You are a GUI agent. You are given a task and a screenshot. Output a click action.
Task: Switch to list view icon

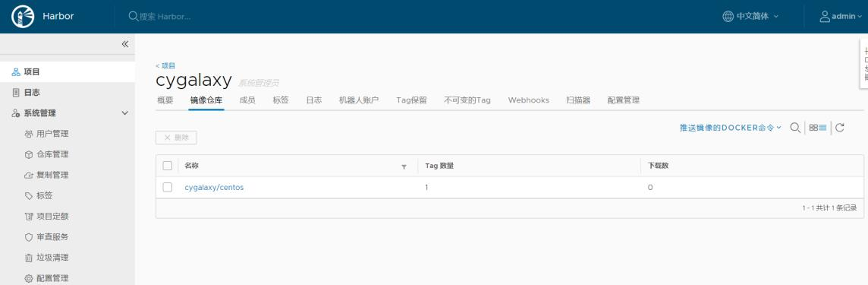click(822, 128)
